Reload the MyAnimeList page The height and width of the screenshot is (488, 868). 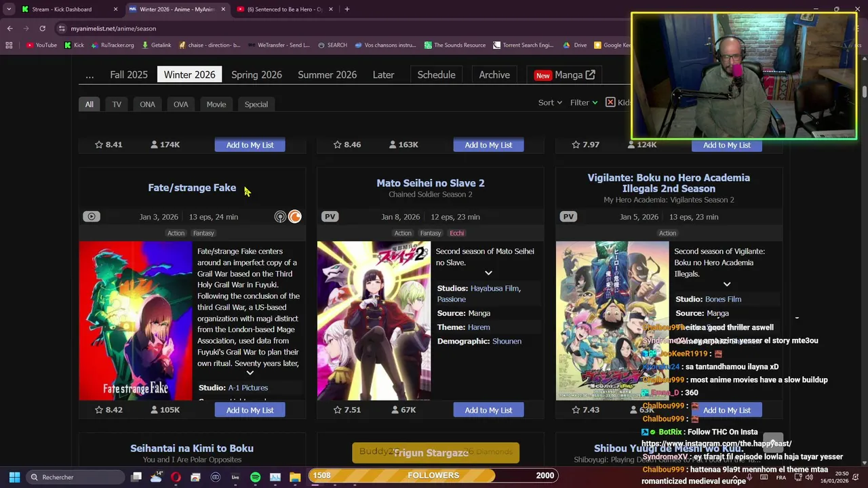click(42, 28)
